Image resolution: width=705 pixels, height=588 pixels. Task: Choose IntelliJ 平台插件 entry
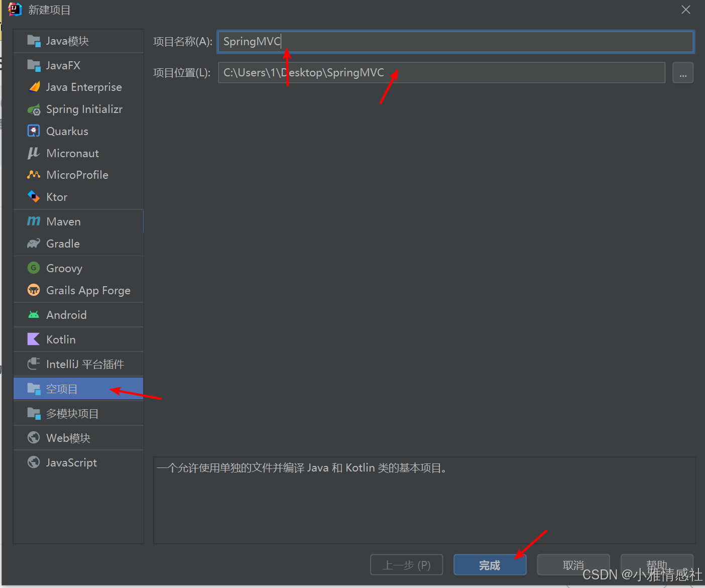78,364
